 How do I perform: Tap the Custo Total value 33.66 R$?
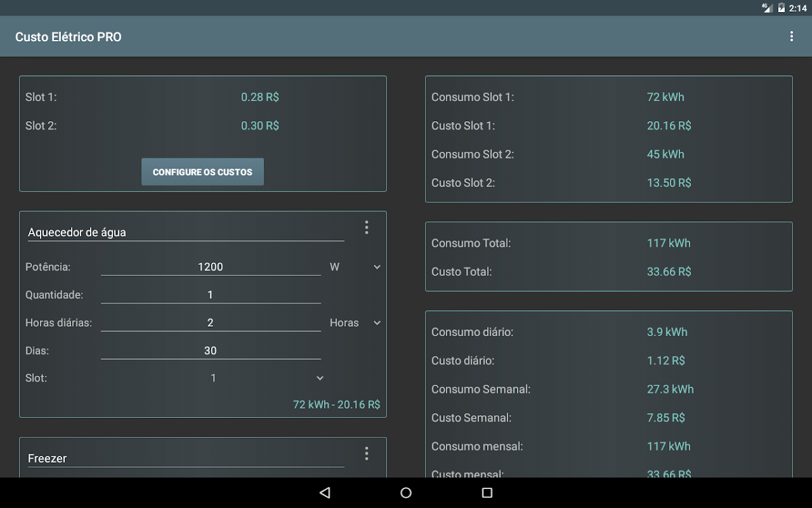tap(669, 272)
